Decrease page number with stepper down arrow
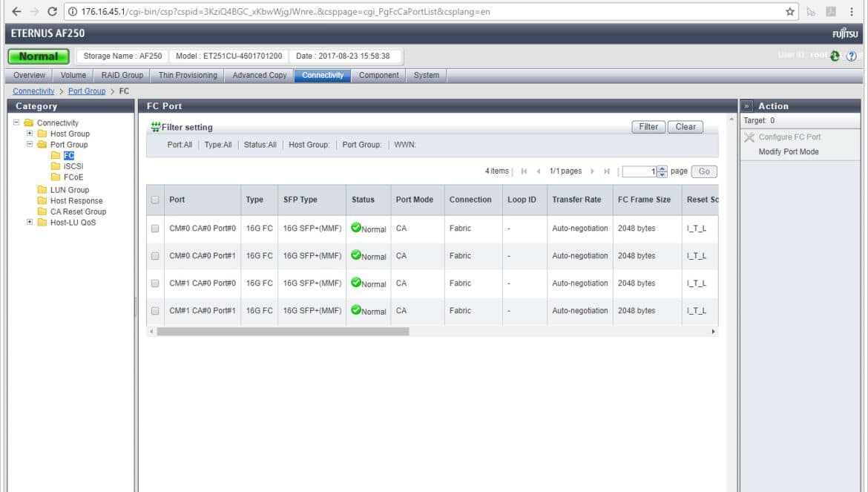868x492 pixels. [x=662, y=174]
